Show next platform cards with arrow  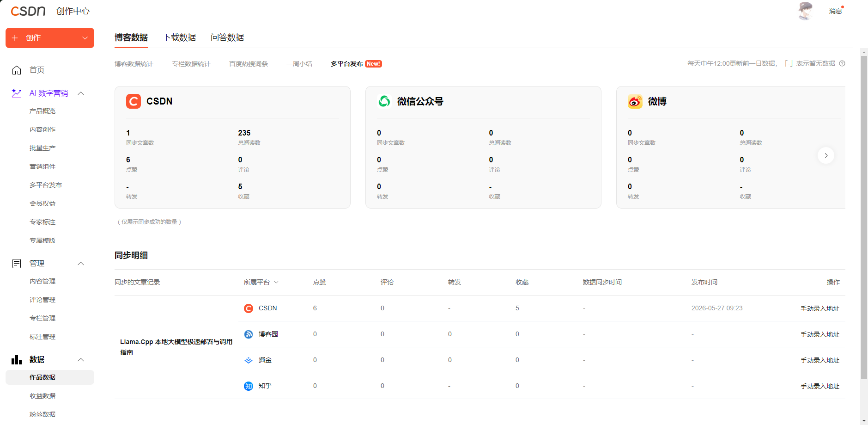click(x=826, y=155)
